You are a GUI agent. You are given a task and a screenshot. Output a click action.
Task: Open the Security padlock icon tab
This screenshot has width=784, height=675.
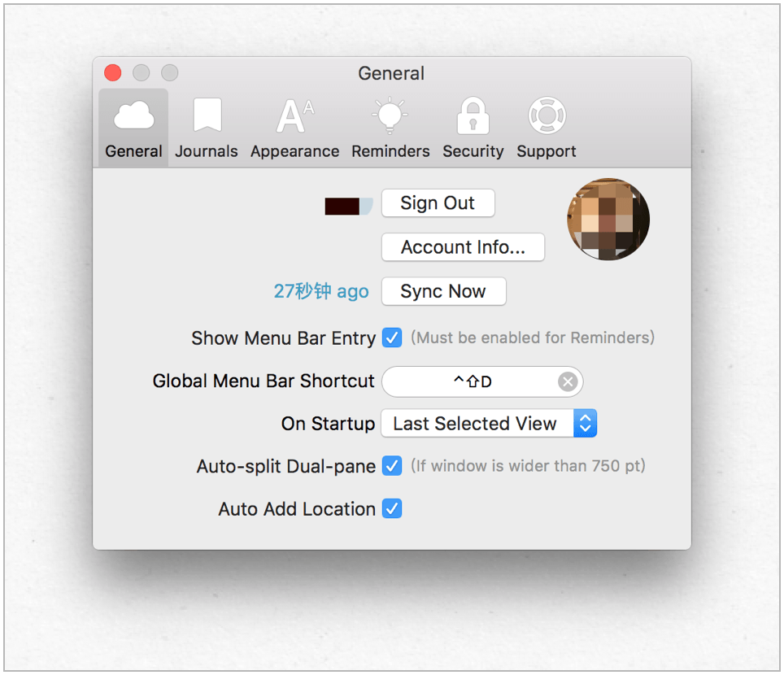pyautogui.click(x=473, y=128)
